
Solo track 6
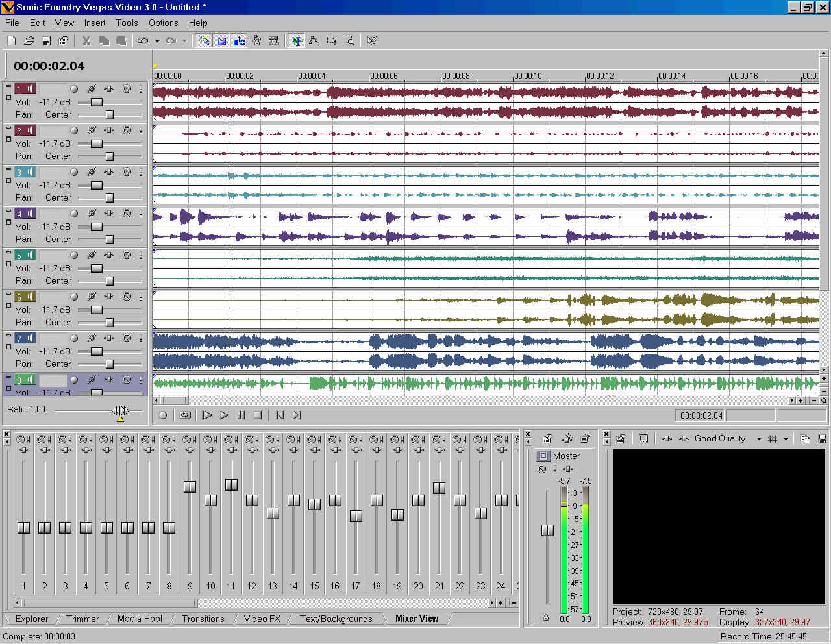[x=141, y=297]
